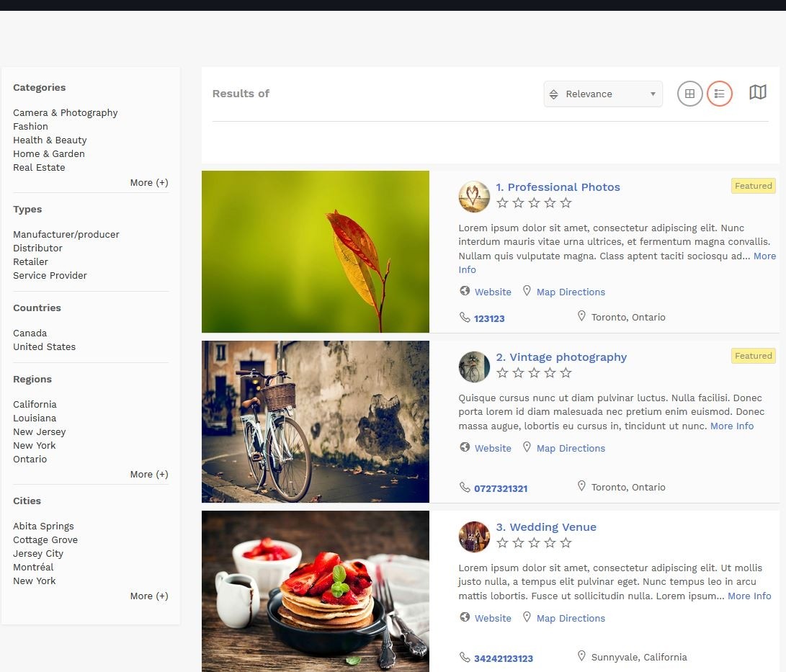Expand More (+) under Regions
786x672 pixels.
coord(149,474)
